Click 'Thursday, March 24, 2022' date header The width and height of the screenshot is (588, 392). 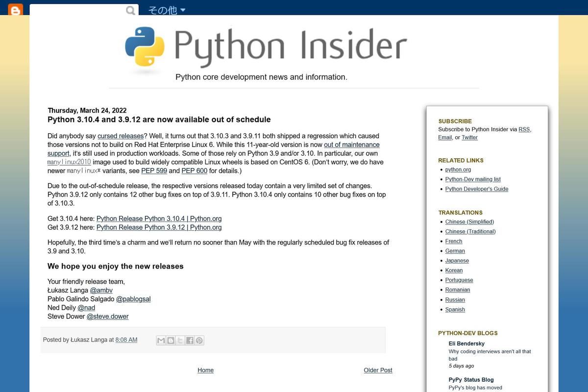[87, 110]
